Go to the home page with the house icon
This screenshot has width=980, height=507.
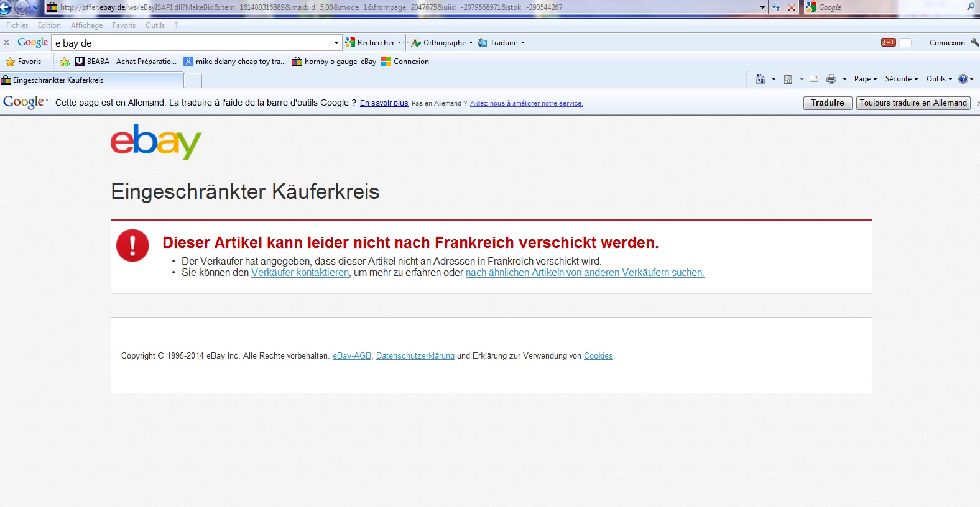pos(760,79)
